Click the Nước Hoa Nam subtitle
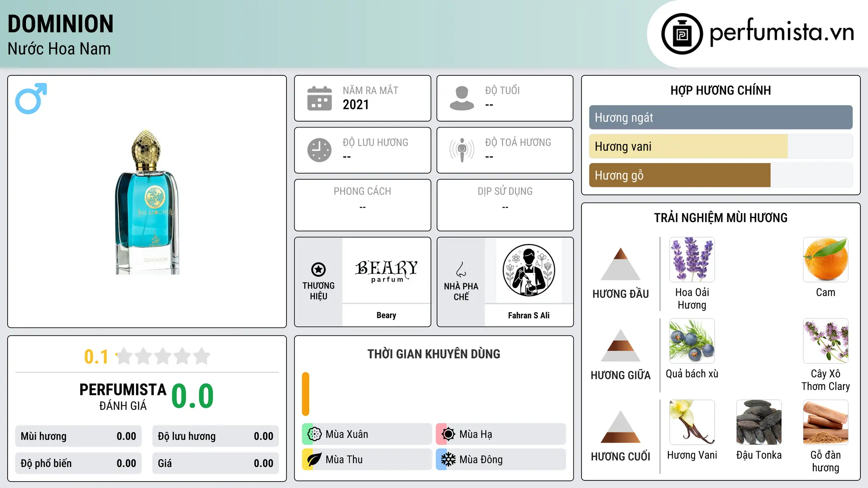This screenshot has height=488, width=868. (59, 49)
